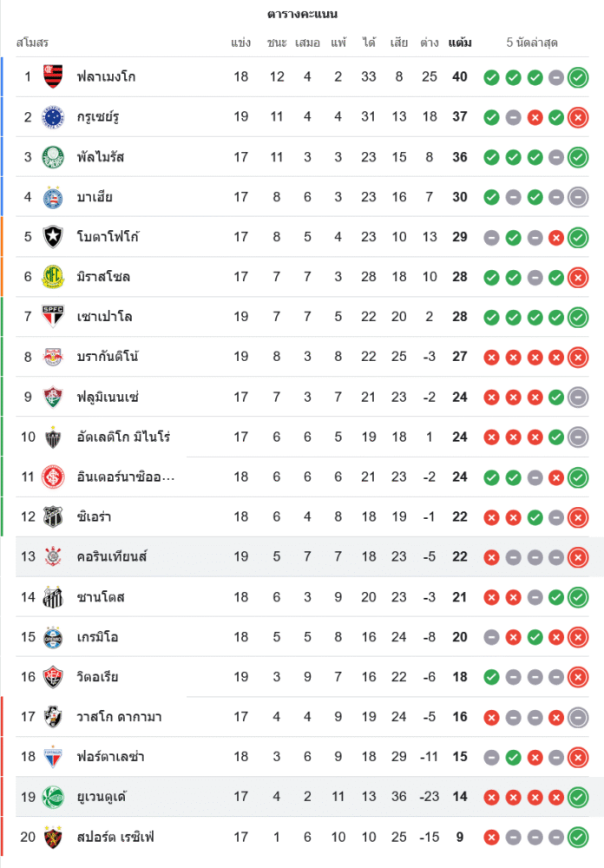Click the Botafogo club crest icon
604x868 pixels.
53,237
